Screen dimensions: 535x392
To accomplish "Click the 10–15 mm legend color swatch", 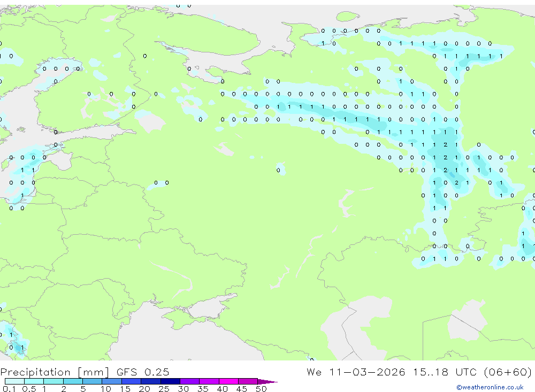I will tap(112, 381).
